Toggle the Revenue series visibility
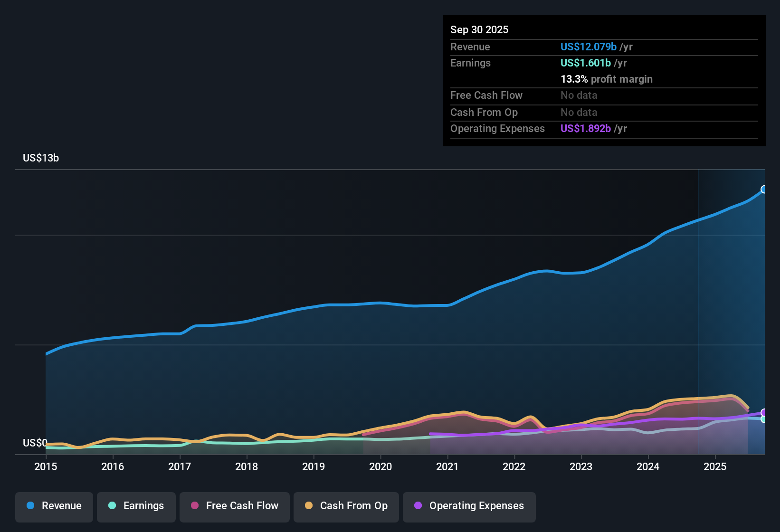The height and width of the screenshot is (532, 780). [54, 506]
